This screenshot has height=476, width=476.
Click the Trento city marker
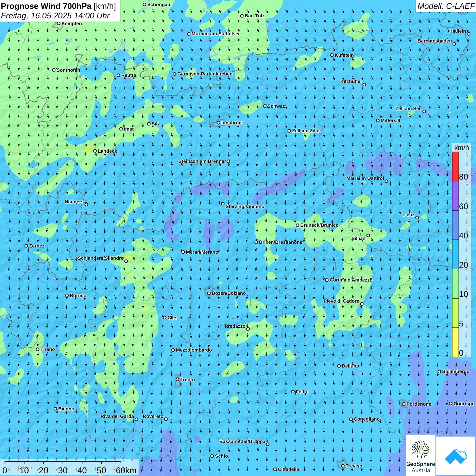[177, 379]
